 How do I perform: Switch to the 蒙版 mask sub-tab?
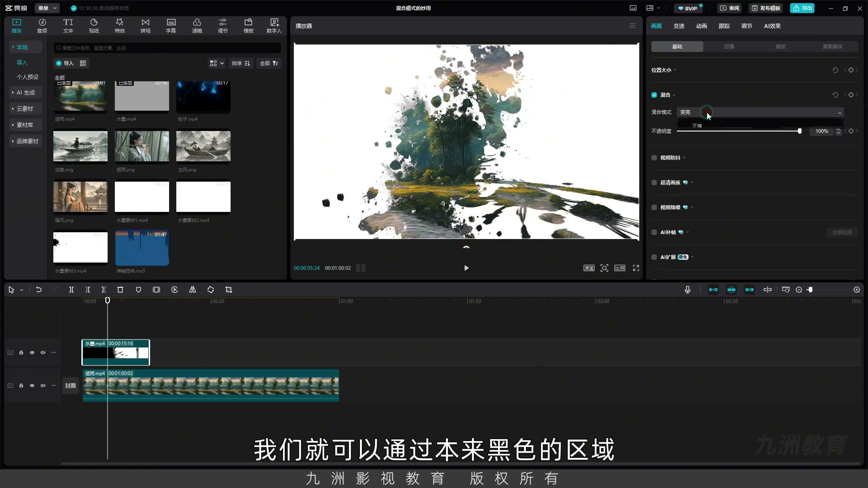point(781,47)
